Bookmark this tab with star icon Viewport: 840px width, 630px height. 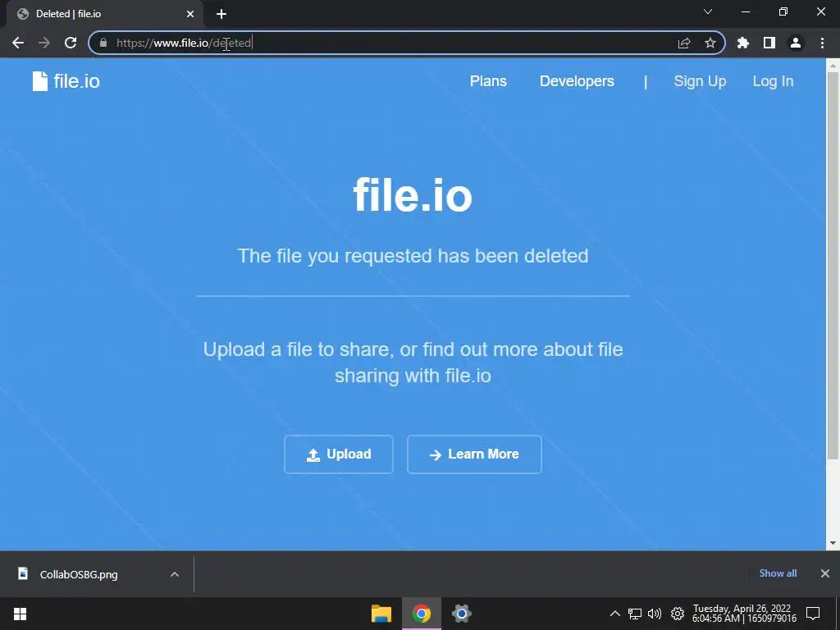point(710,43)
